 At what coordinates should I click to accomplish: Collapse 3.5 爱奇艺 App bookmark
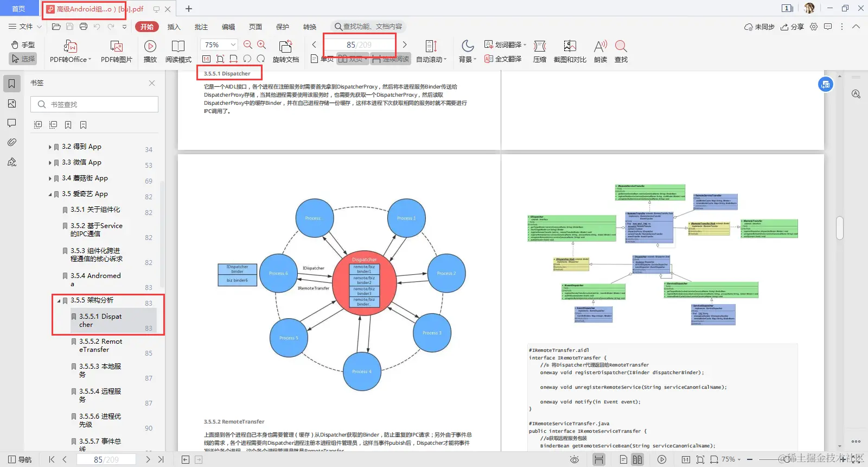tap(50, 194)
